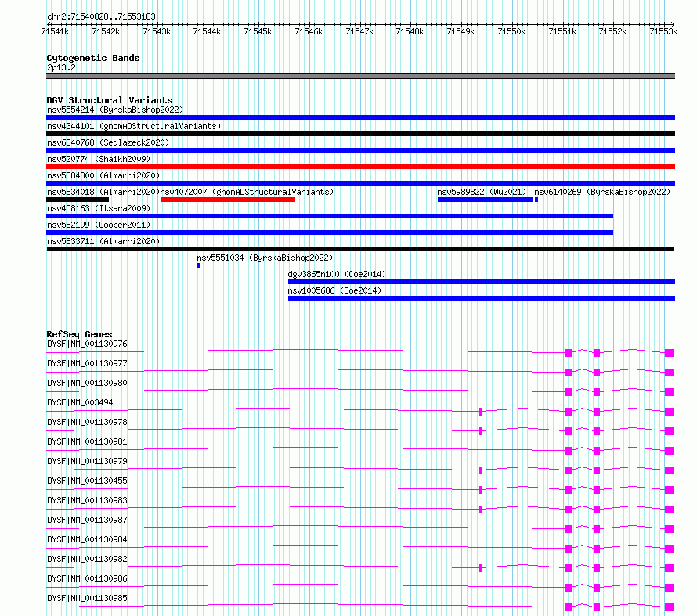The image size is (697, 616).
Task: Click the nsv5989822 (Wu2021) label
Action: [482, 192]
